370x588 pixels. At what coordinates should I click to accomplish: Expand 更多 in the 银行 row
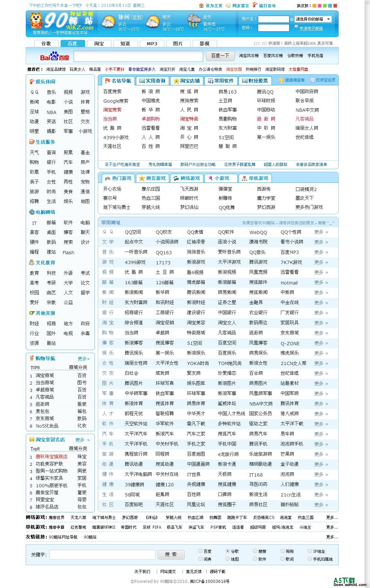click(x=321, y=313)
